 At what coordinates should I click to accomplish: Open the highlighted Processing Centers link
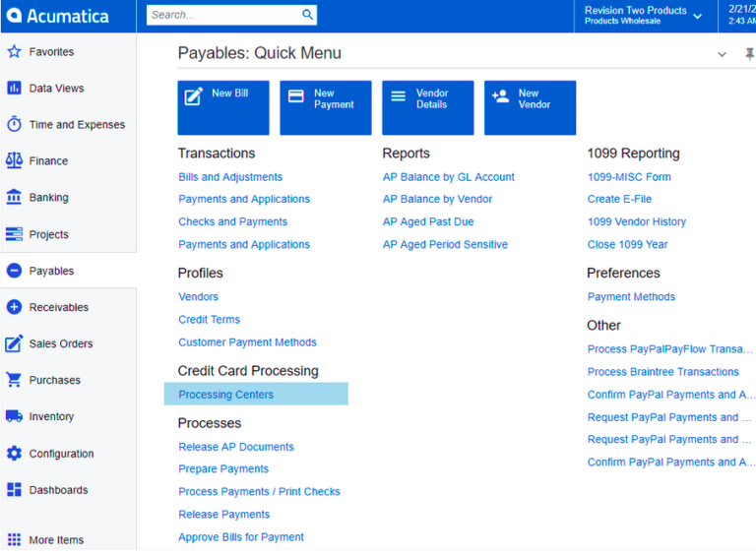click(225, 395)
